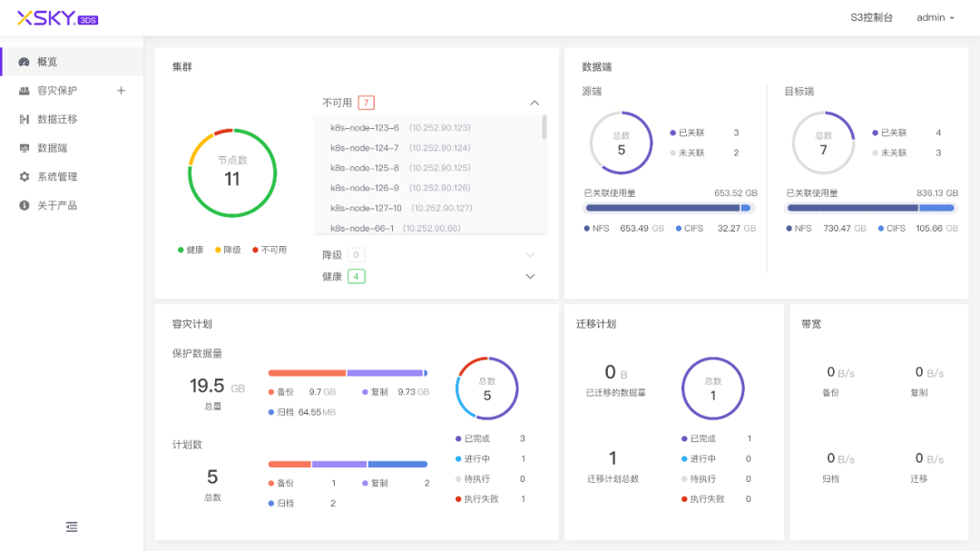Select node k8s-node-123-6 in list
Screen dimensions: 980x551
pyautogui.click(x=365, y=128)
